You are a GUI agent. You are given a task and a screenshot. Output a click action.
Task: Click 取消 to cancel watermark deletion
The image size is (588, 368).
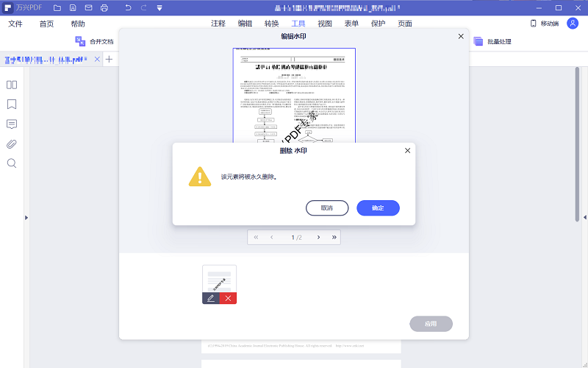[x=327, y=208]
